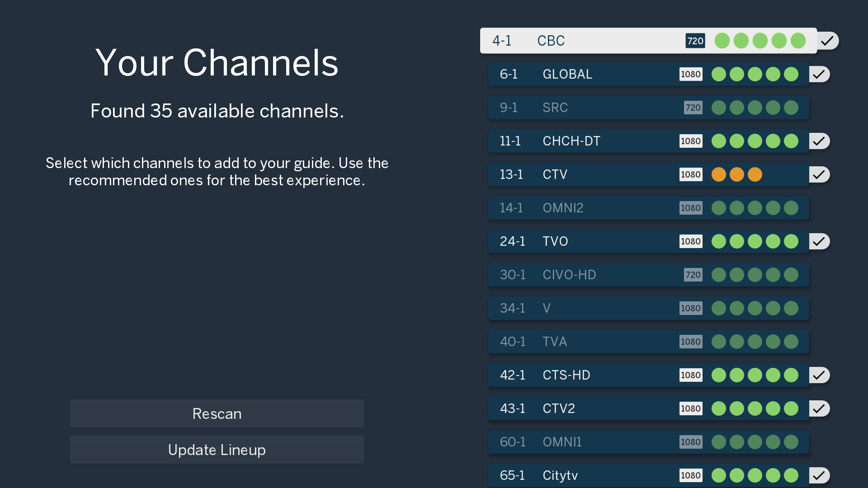868x488 pixels.
Task: Select the V 34-1 channel row
Action: pos(648,308)
